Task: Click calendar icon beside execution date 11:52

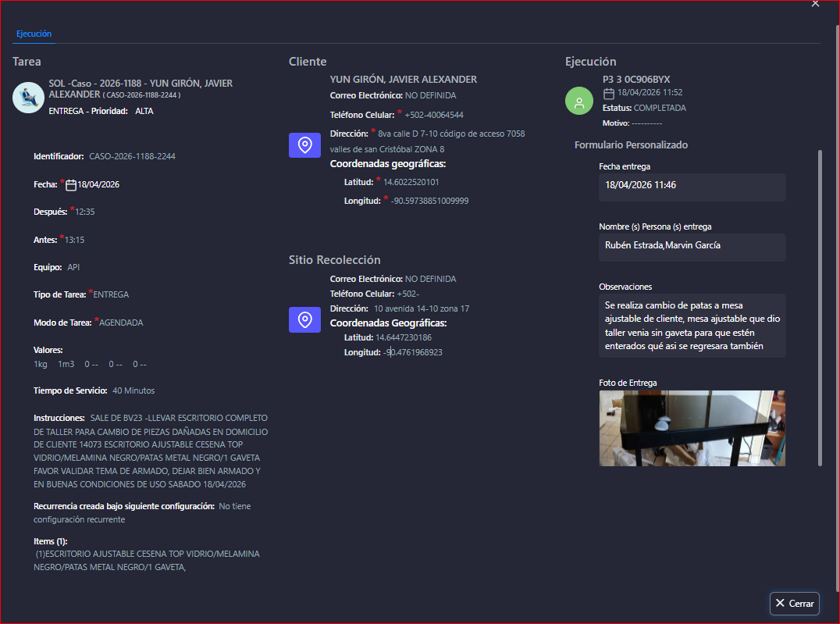Action: [x=609, y=94]
